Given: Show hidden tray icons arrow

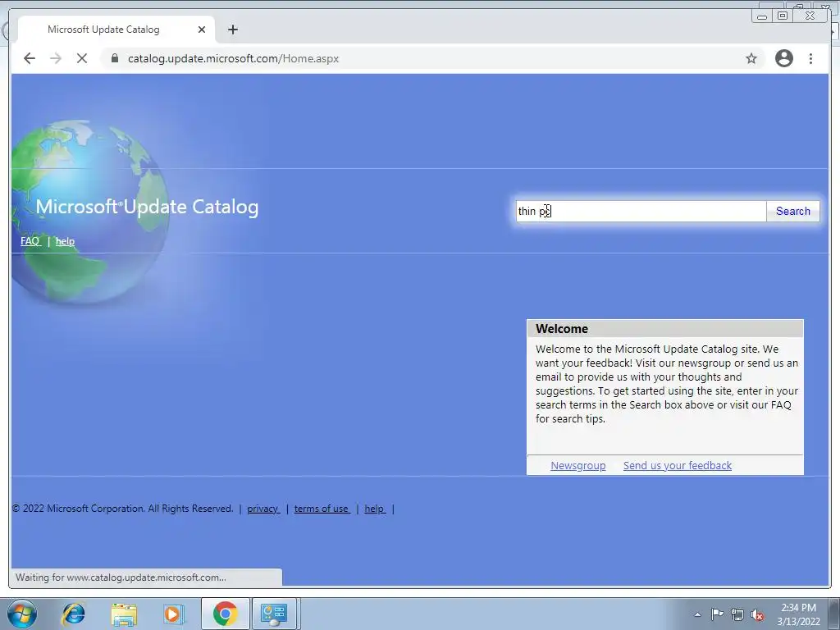Looking at the screenshot, I should click(x=697, y=614).
